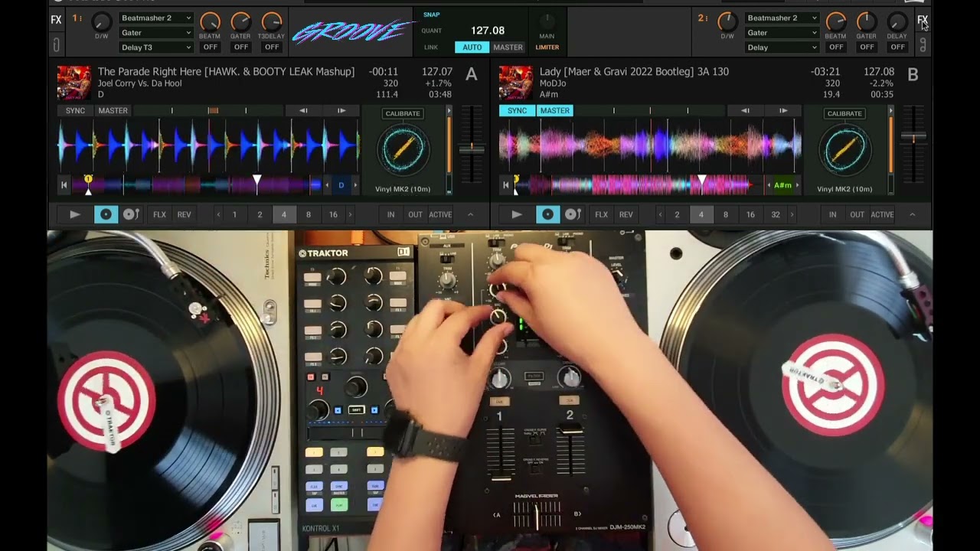Select loop size 2 on deck B
980x551 pixels.
click(x=677, y=214)
